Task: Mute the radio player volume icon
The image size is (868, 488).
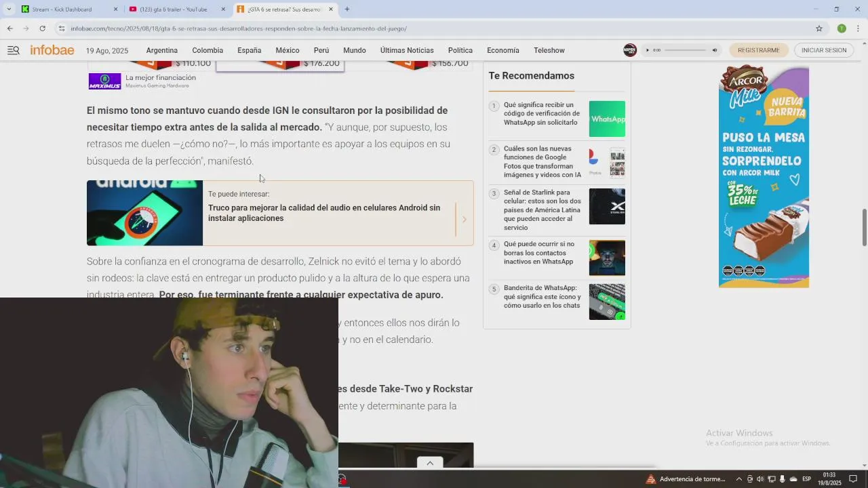Action: click(x=714, y=50)
